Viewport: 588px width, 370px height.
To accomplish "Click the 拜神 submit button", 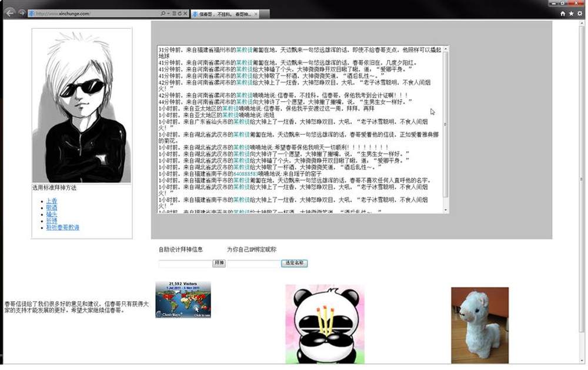I will pyautogui.click(x=219, y=263).
